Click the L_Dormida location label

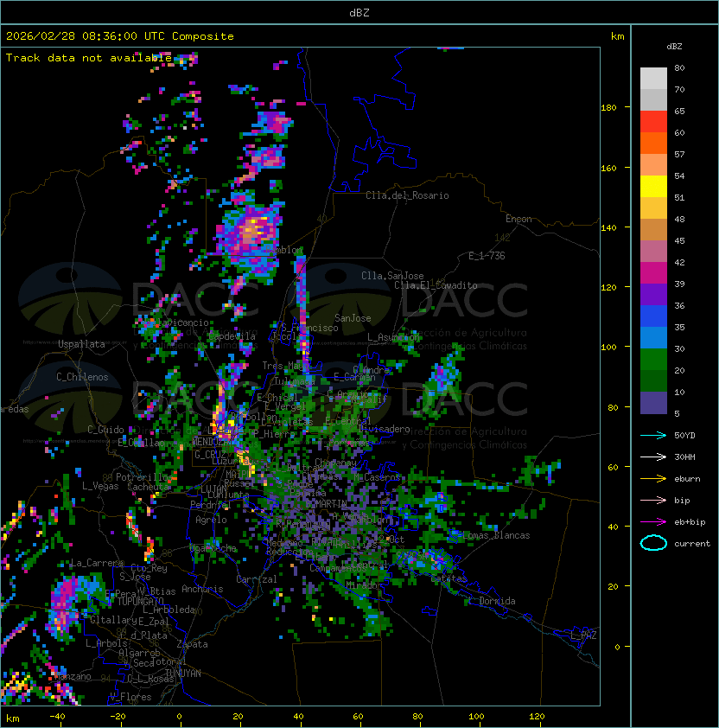coord(491,601)
